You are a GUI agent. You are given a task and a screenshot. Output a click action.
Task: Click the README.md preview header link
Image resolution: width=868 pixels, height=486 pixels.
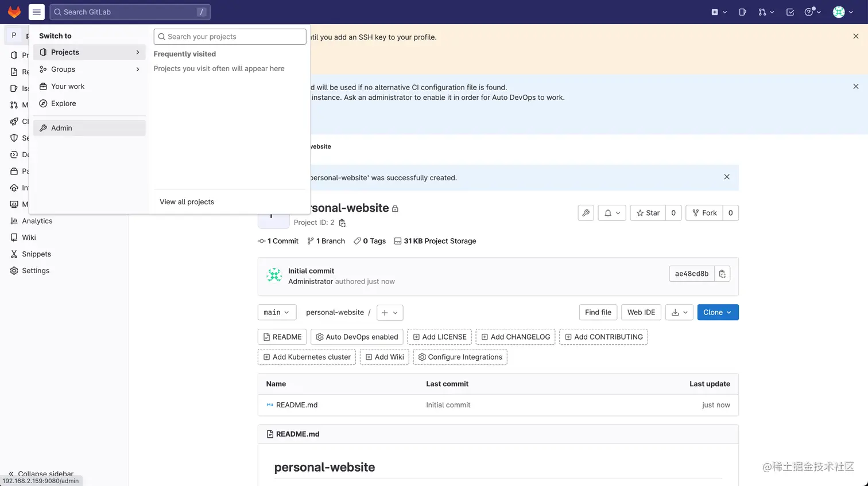(297, 434)
